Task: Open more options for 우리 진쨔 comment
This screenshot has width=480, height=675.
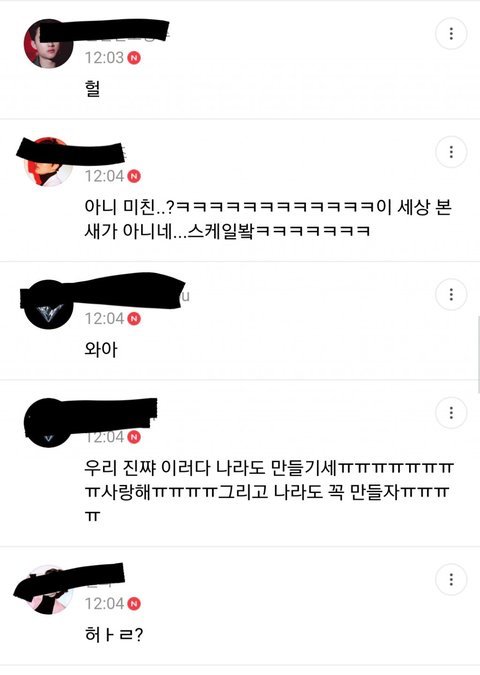Action: tap(451, 413)
